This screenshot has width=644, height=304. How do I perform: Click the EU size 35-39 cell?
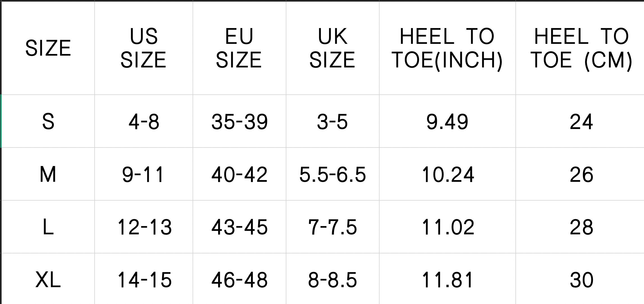(x=239, y=122)
